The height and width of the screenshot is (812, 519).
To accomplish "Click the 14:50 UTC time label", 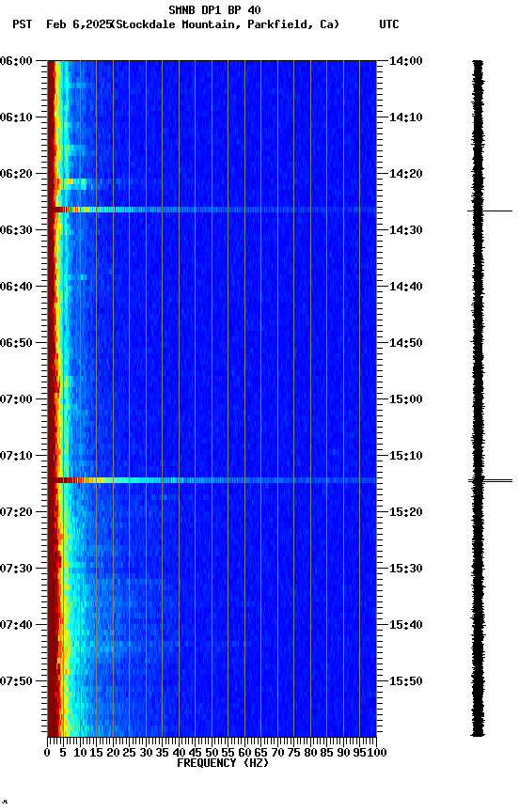I will click(x=406, y=343).
